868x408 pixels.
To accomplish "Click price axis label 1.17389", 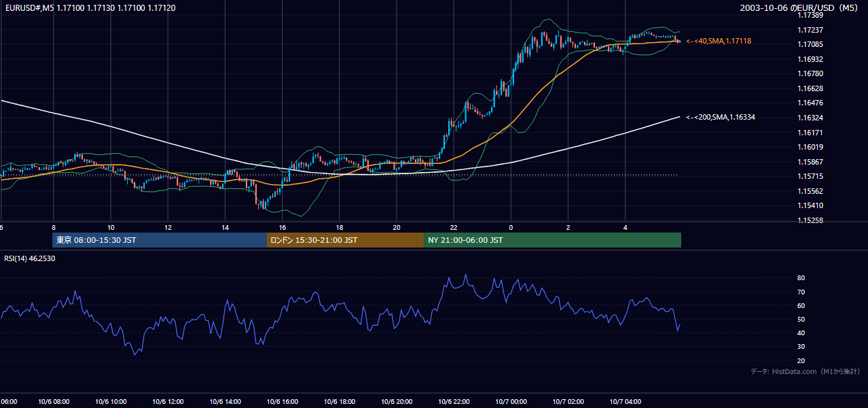I will click(x=810, y=15).
